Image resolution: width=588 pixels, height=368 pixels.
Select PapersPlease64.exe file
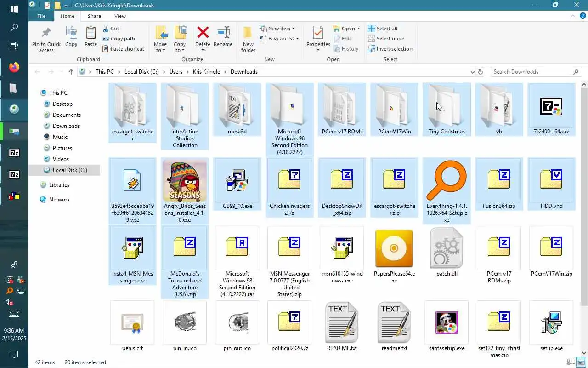click(x=394, y=255)
